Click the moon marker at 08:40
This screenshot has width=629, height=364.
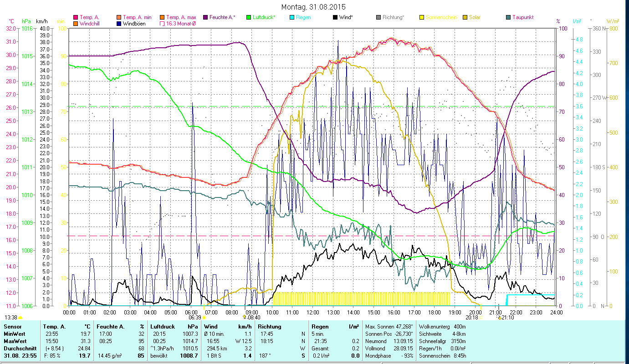(245, 317)
